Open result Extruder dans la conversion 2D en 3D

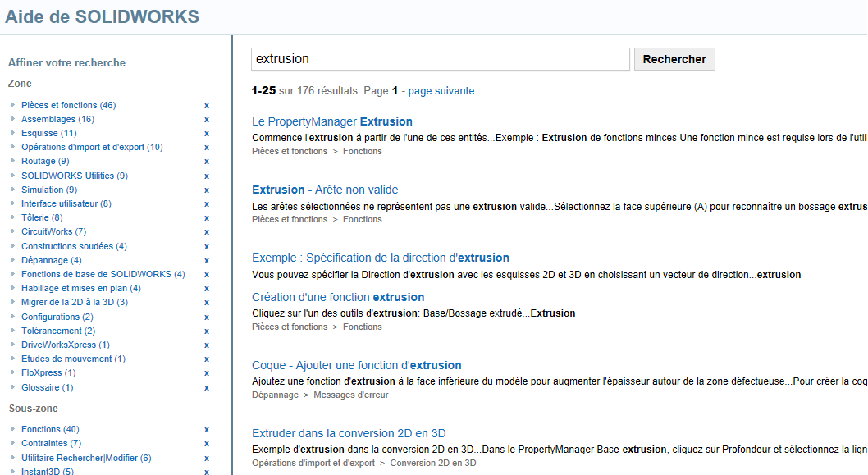click(349, 433)
